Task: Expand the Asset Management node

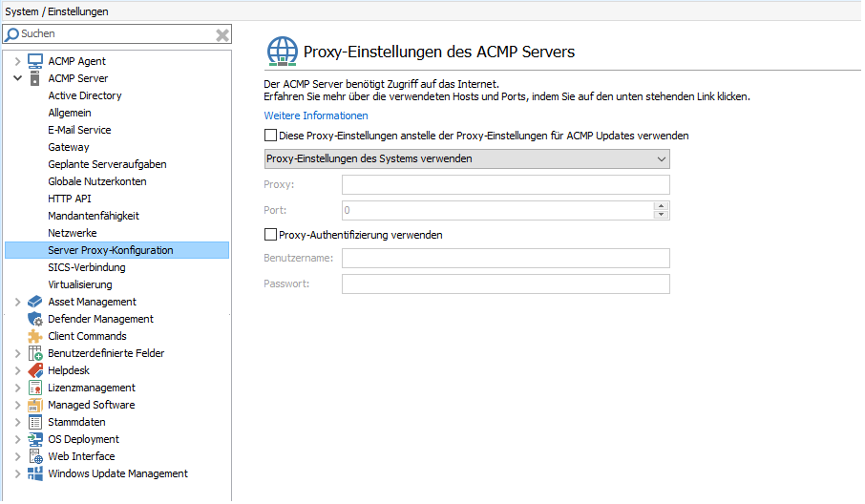Action: [17, 302]
